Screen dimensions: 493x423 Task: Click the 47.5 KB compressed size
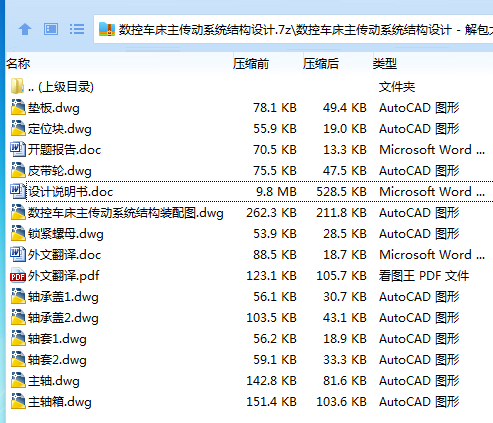click(345, 171)
